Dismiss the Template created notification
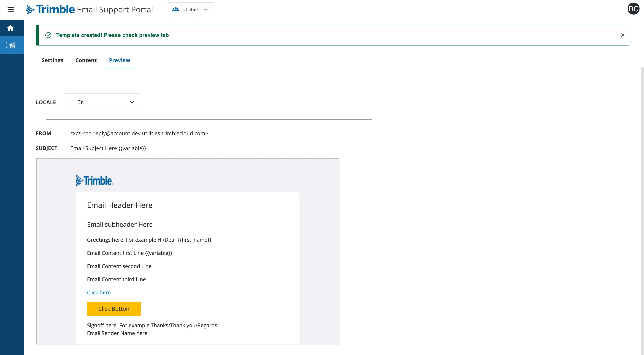 click(x=623, y=35)
